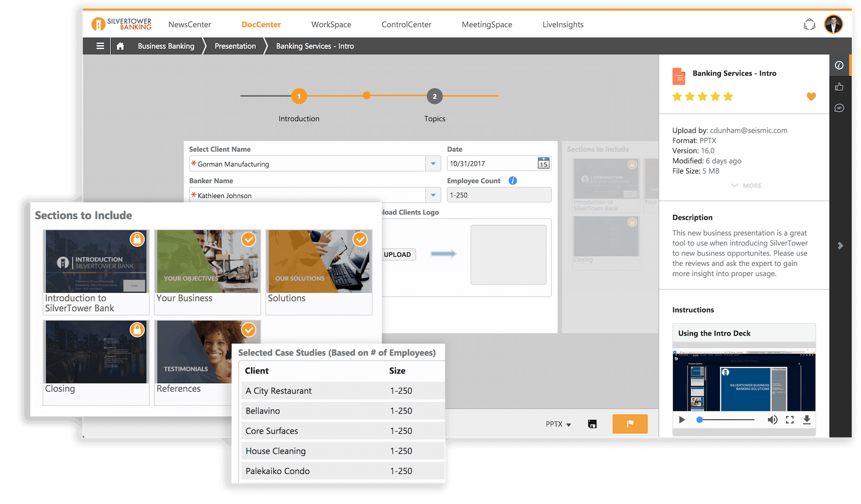Click the Size column header
Screen dimensions: 861x504
coord(397,371)
